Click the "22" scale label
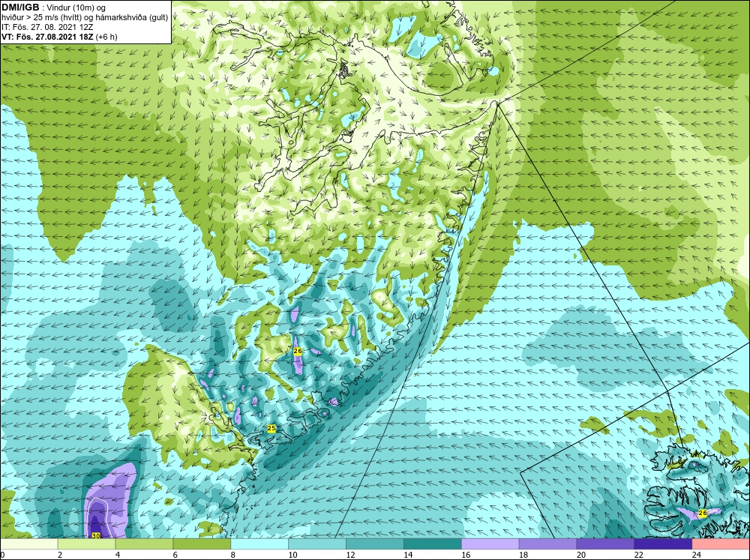The image size is (750, 560). tap(638, 555)
